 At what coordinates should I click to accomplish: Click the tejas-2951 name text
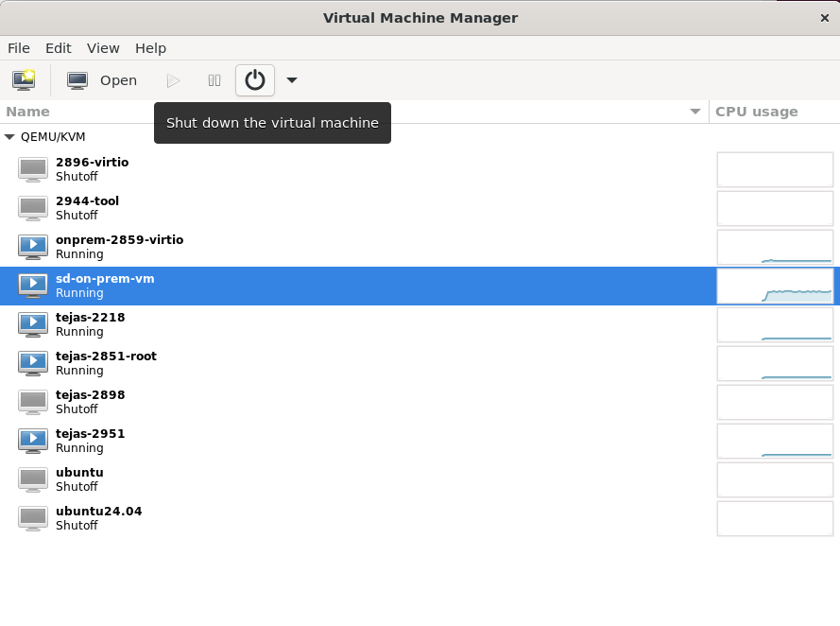tap(90, 434)
